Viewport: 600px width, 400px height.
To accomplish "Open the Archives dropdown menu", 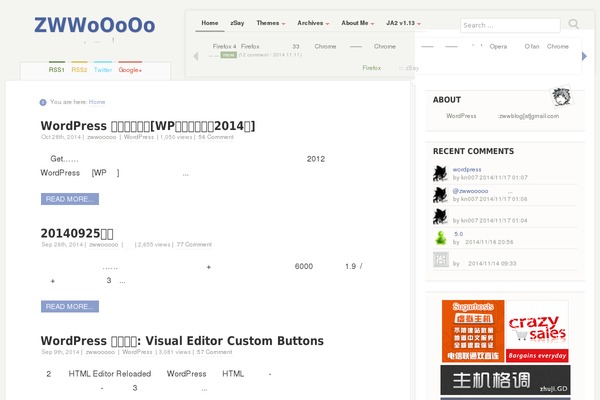I will (313, 23).
